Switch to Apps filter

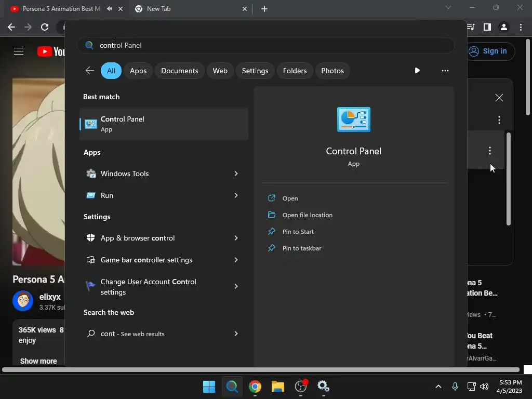[138, 71]
